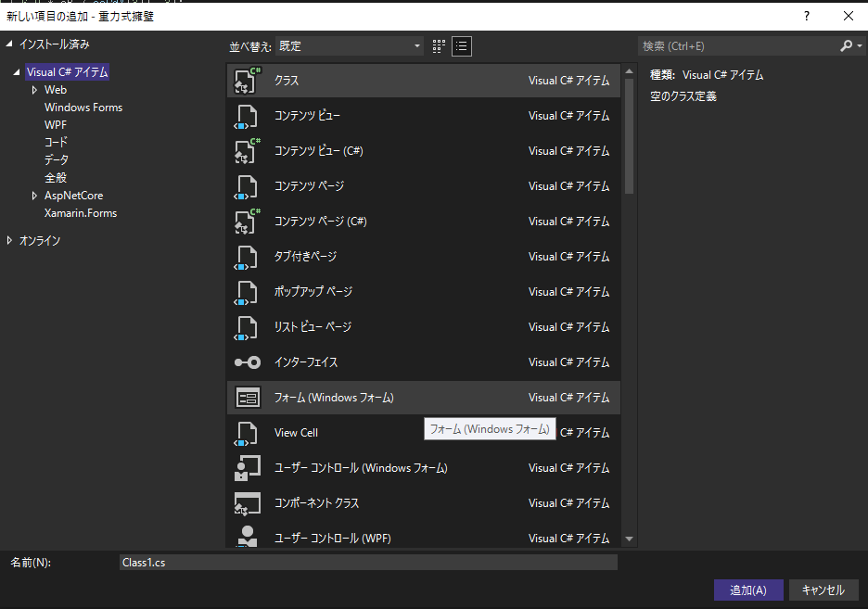Select データ category
The image size is (868, 609).
point(57,159)
